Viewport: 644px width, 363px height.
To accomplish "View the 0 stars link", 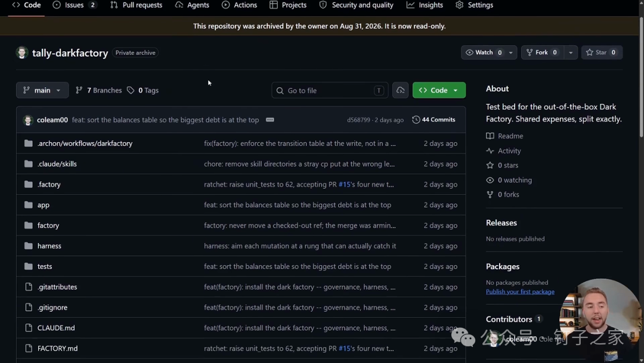I will (x=502, y=165).
